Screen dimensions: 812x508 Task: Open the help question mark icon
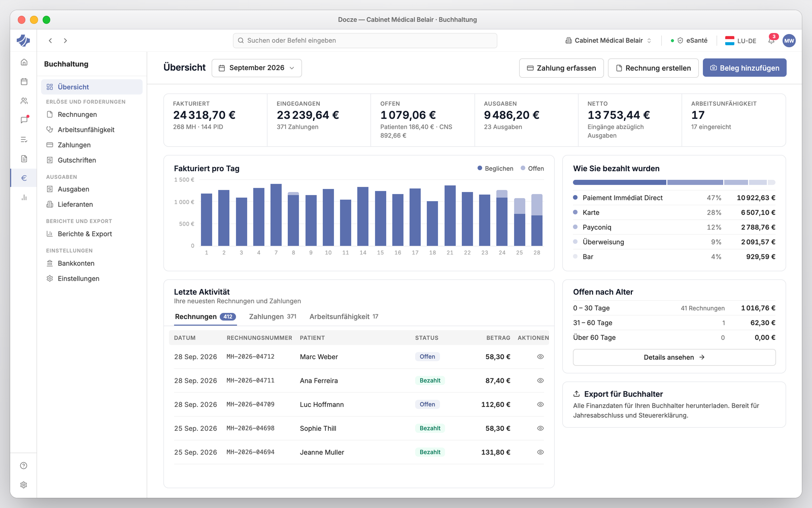(24, 466)
